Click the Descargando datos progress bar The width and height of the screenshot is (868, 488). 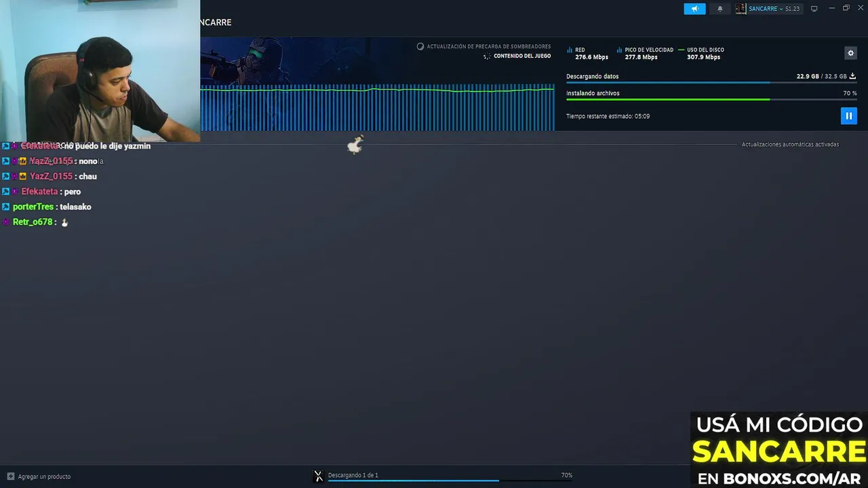711,83
